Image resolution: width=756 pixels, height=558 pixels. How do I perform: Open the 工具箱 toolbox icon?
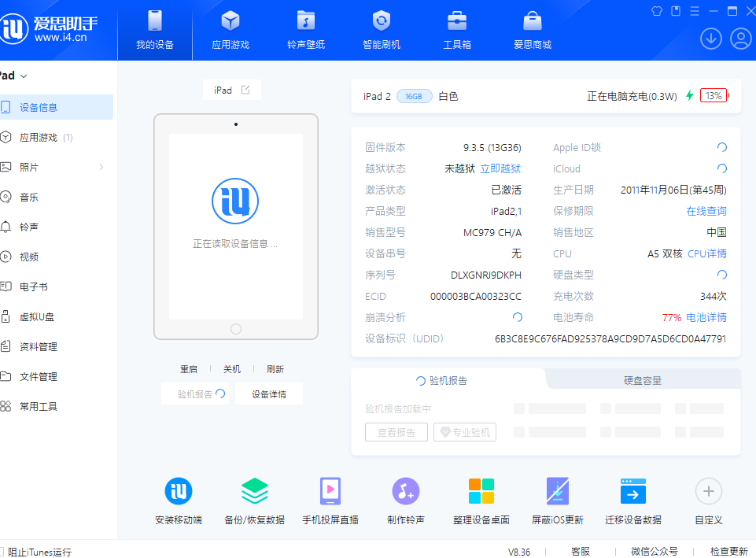[457, 20]
